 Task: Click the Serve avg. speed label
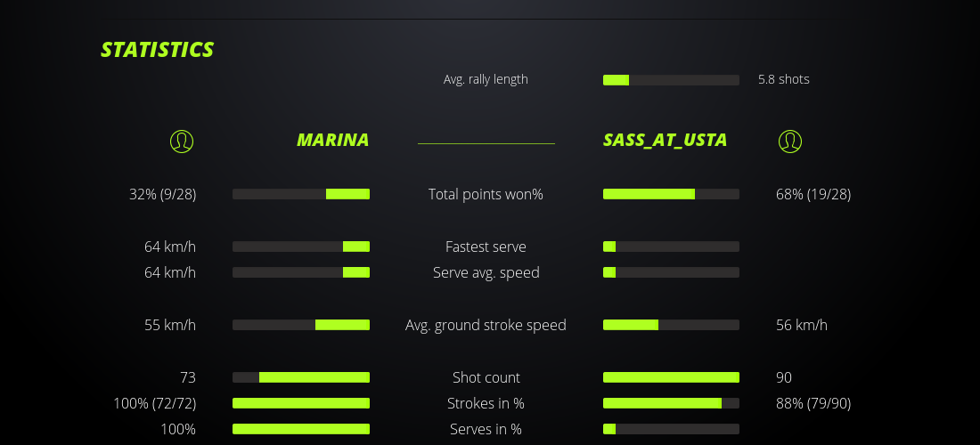tap(486, 272)
